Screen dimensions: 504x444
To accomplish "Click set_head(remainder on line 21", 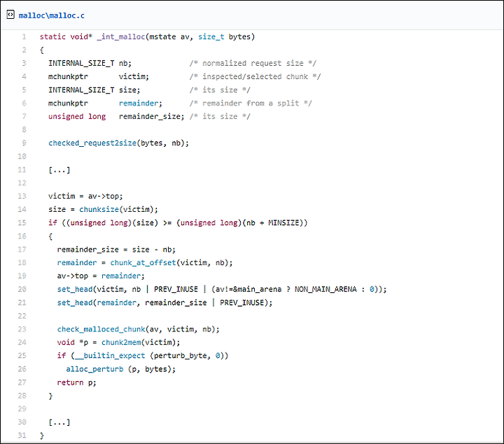I will click(x=97, y=303).
